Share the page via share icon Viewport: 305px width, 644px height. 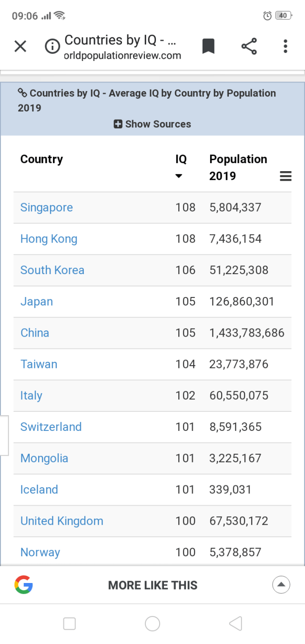249,46
